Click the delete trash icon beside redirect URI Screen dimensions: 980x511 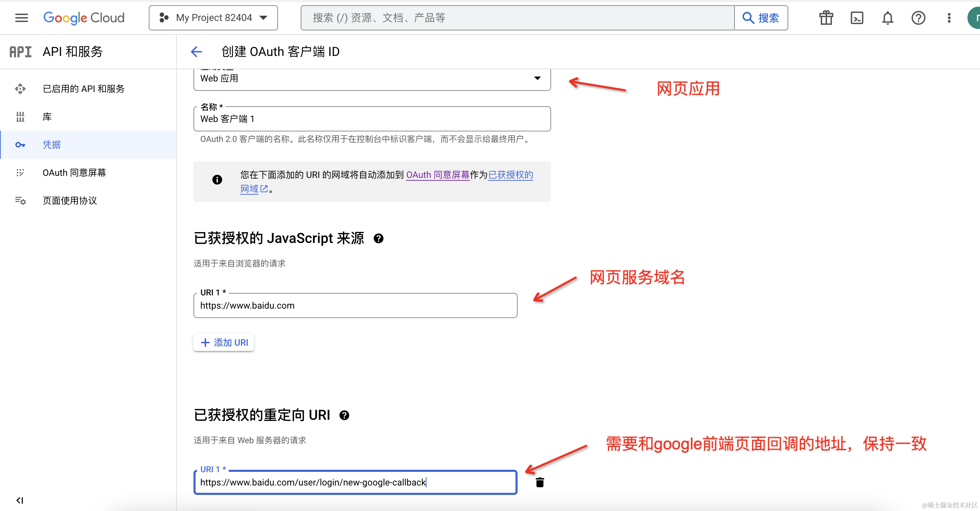tap(540, 482)
